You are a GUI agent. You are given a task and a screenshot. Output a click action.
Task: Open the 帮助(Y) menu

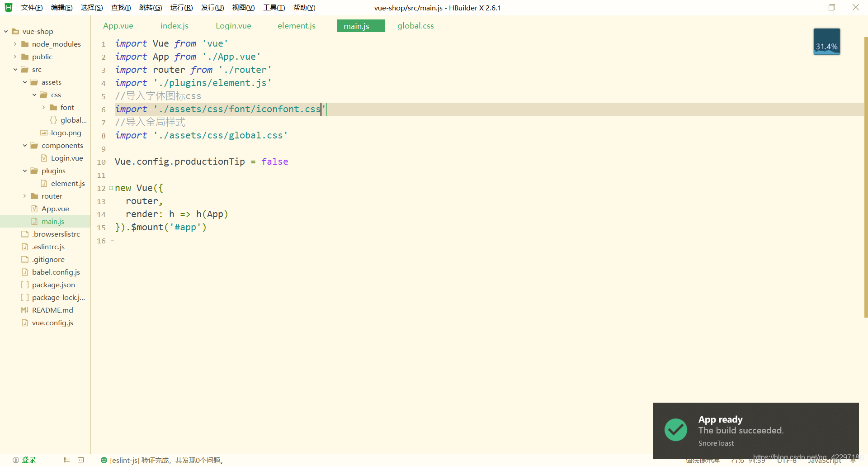(304, 8)
